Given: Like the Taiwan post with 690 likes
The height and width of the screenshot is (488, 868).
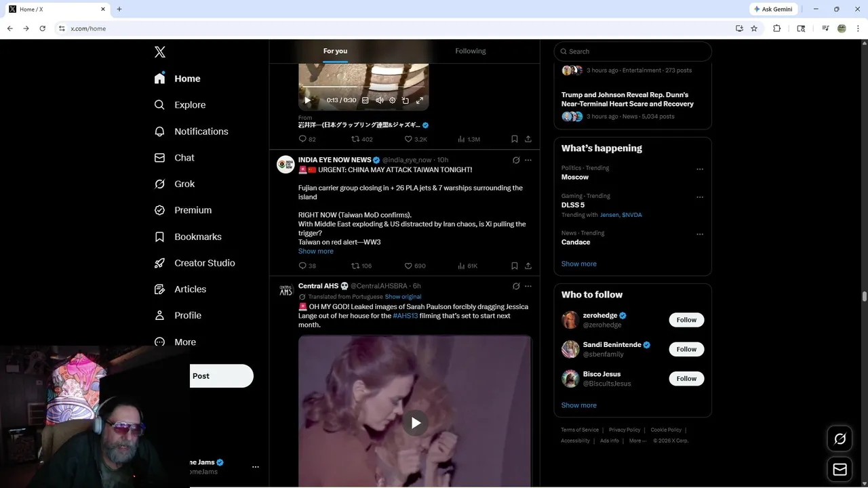Looking at the screenshot, I should [x=415, y=266].
